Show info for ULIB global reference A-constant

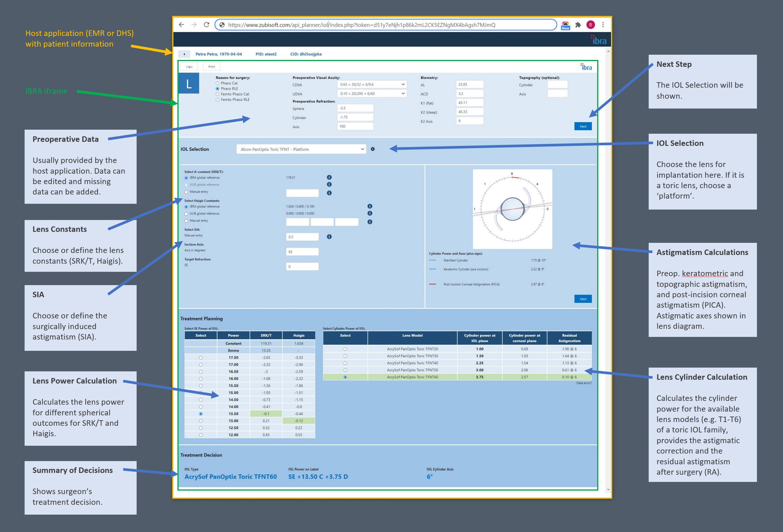tap(329, 184)
